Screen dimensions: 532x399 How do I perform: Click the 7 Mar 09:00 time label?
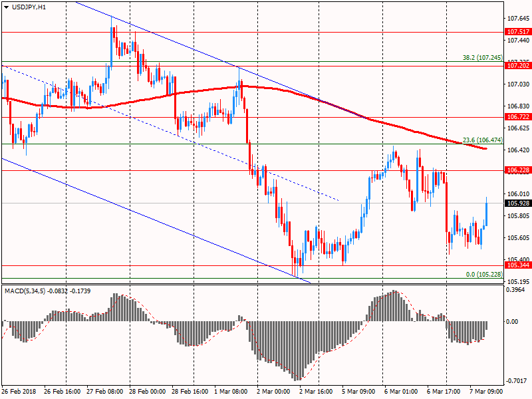coord(486,392)
